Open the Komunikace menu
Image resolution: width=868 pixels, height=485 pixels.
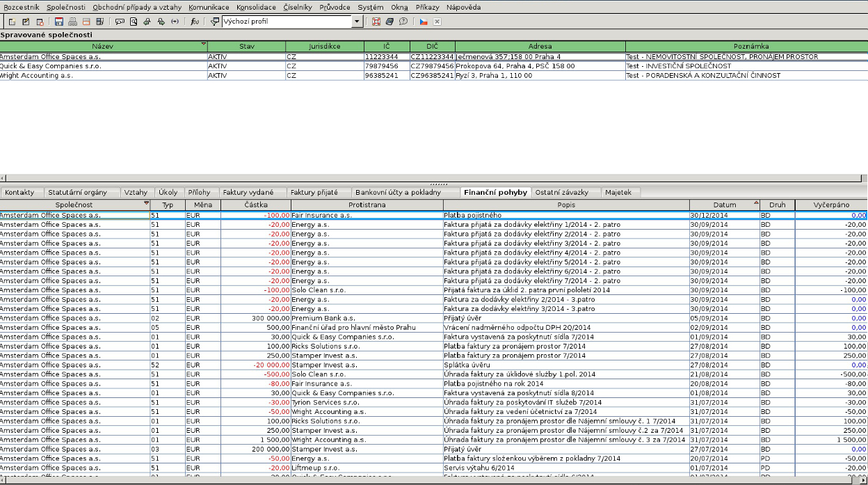209,7
